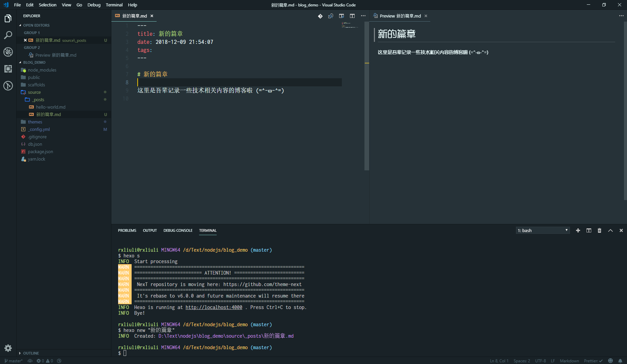Open the preview pane More Actions ellipsis

pos(621,16)
